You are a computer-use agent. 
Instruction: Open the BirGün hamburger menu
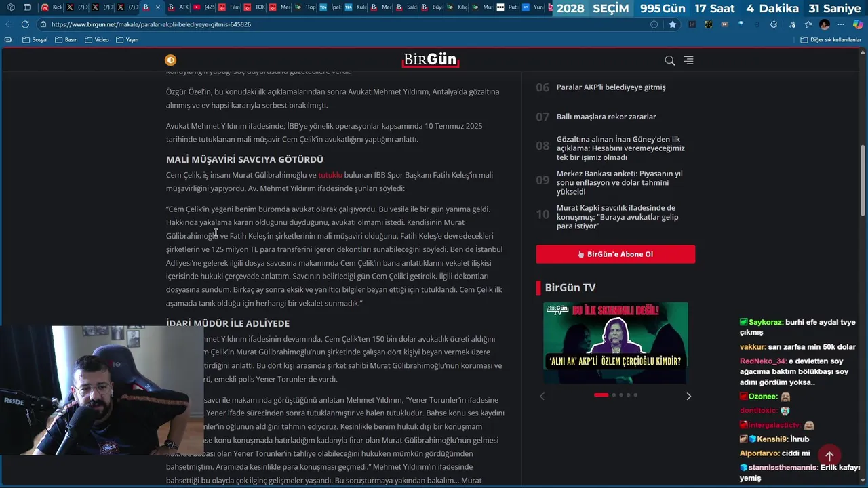(688, 60)
